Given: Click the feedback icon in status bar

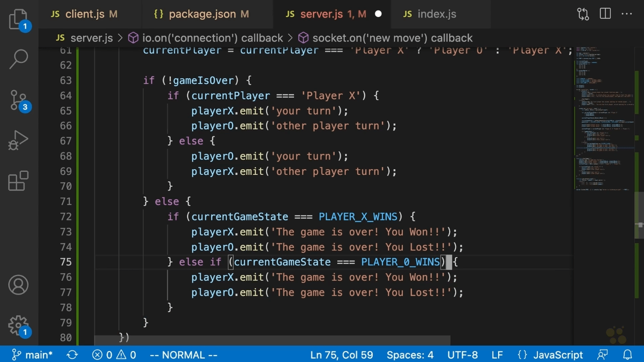Looking at the screenshot, I should pos(603,355).
